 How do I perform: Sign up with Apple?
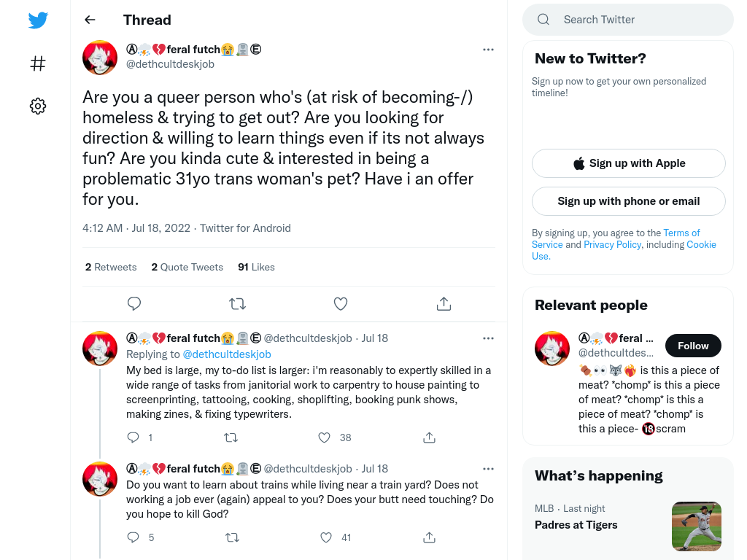[x=628, y=163]
